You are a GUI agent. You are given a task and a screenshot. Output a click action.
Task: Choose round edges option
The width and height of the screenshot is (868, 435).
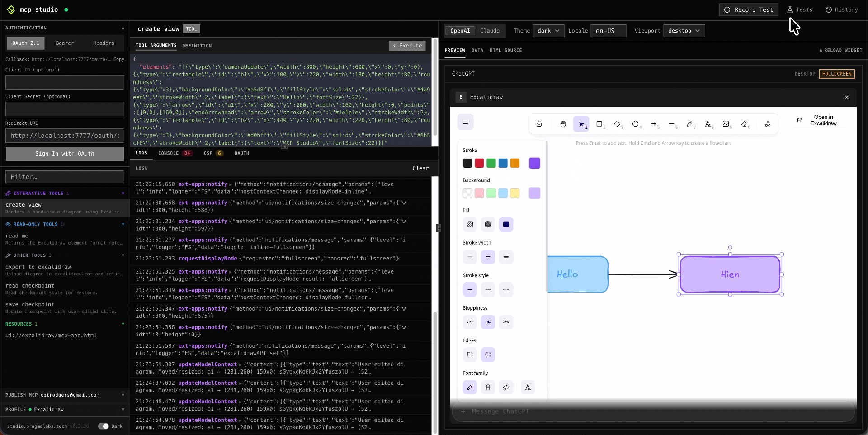tap(488, 355)
